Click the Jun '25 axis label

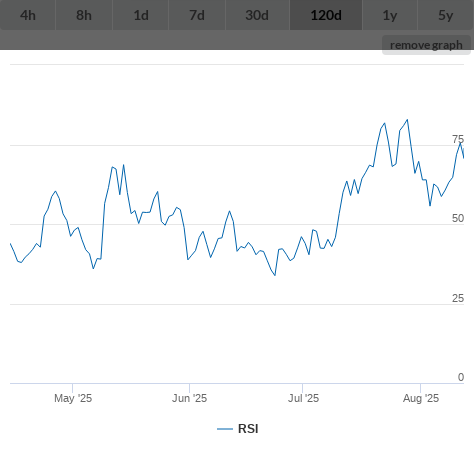pyautogui.click(x=189, y=398)
